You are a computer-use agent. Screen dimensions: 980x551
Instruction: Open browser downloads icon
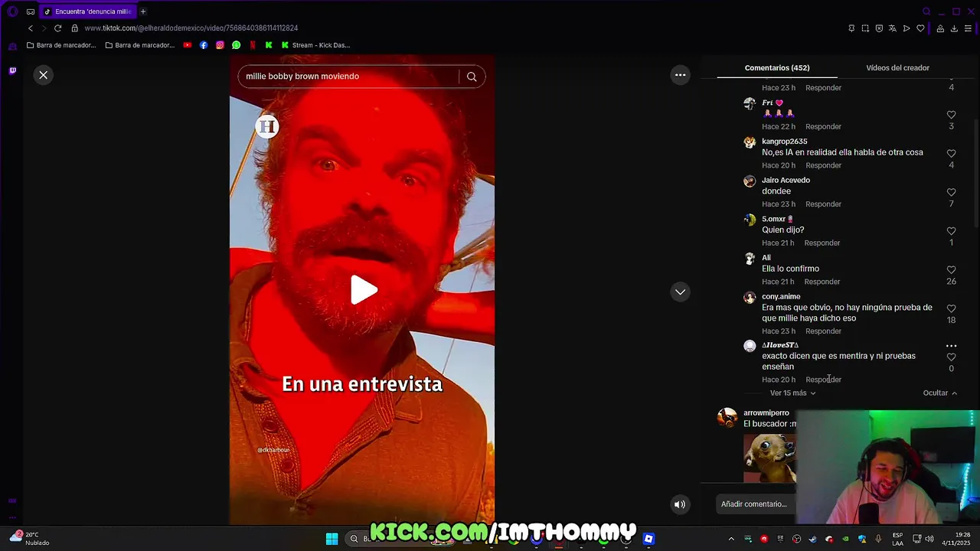954,28
